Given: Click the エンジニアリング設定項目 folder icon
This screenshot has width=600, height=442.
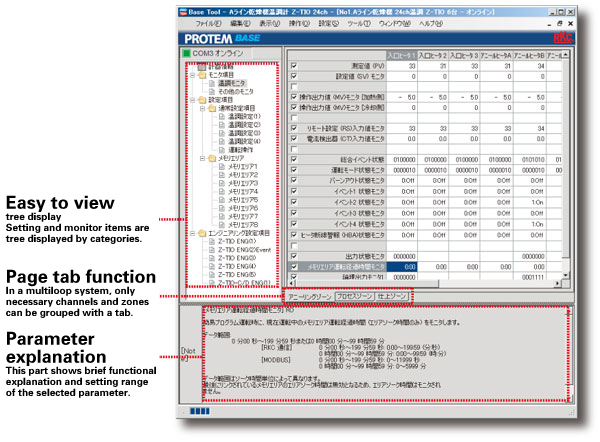Looking at the screenshot, I should pyautogui.click(x=202, y=233).
